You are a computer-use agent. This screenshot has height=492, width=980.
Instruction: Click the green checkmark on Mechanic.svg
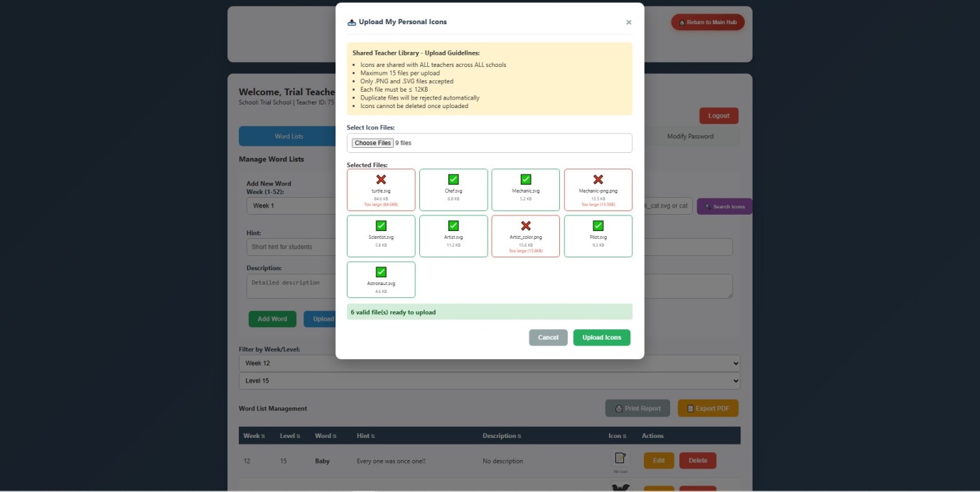coord(526,180)
